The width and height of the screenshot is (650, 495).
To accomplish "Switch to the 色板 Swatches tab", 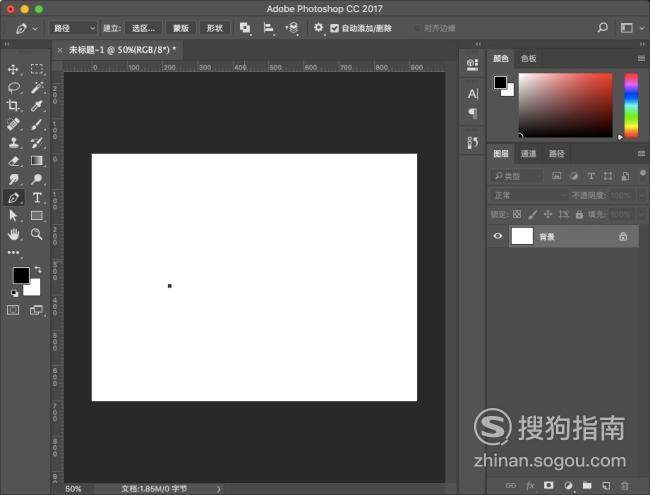I will coord(529,58).
